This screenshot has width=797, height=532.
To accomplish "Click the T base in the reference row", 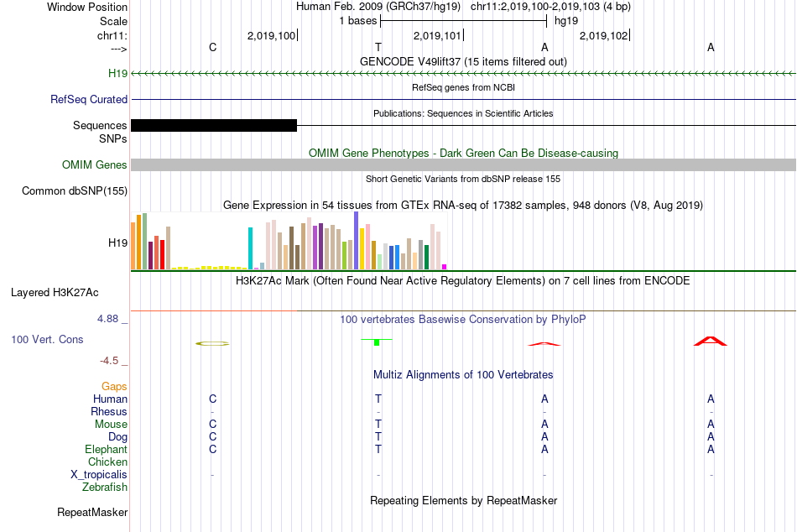I will [x=378, y=47].
